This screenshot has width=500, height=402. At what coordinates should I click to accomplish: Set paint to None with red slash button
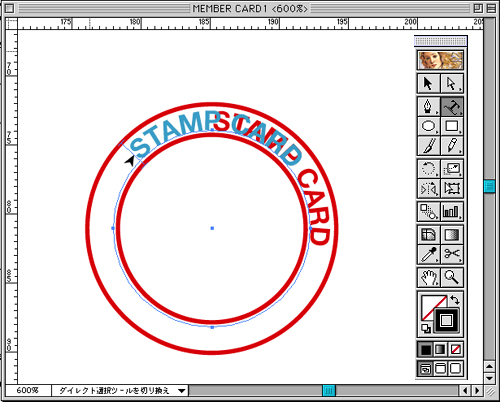(x=456, y=349)
